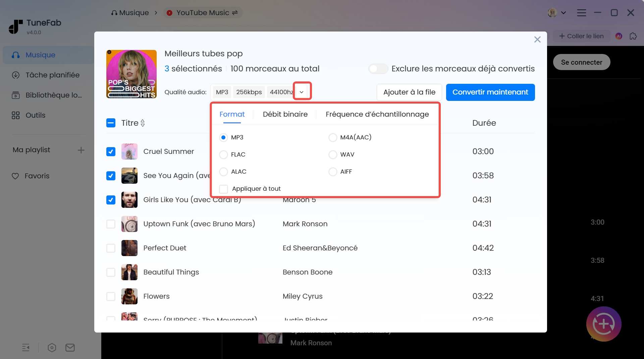This screenshot has height=359, width=644.
Task: Select the FLAC output format
Action: pyautogui.click(x=223, y=155)
